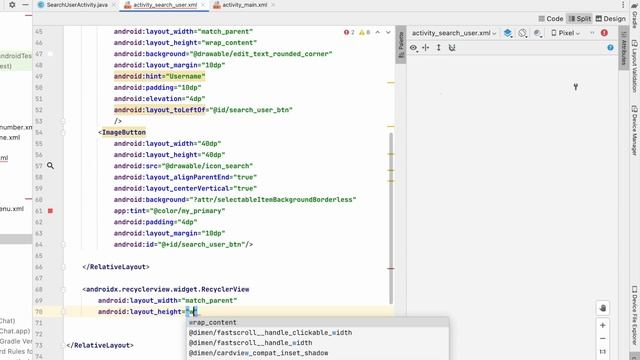Click the RecyclerView tag on line 68
Image resolution: width=640 pixels, height=360 pixels.
tap(166, 289)
